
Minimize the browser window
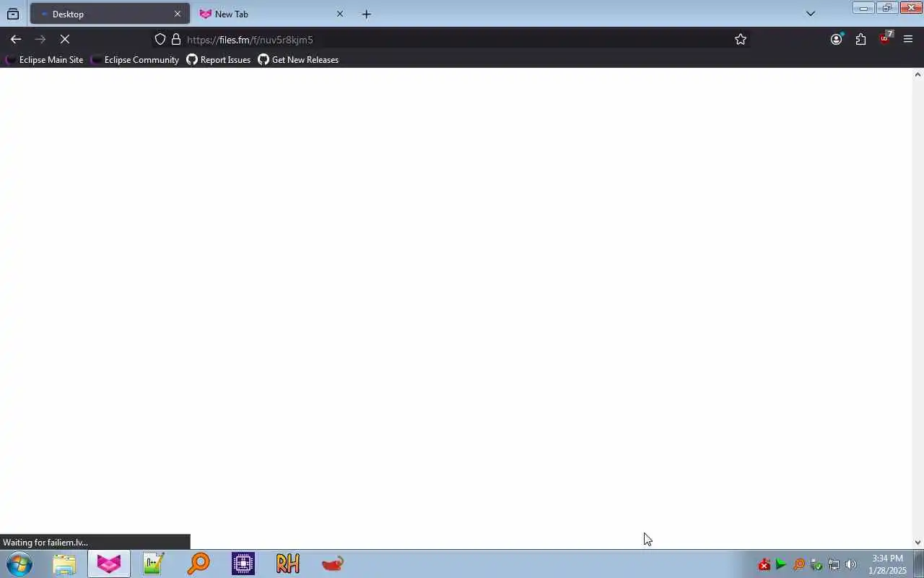click(x=863, y=8)
